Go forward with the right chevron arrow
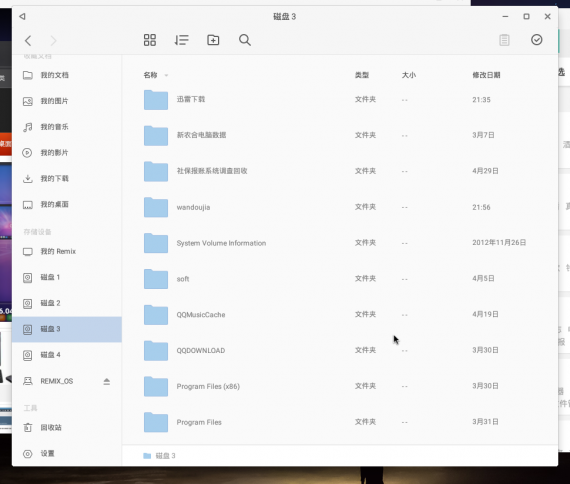The width and height of the screenshot is (570, 484). point(53,40)
